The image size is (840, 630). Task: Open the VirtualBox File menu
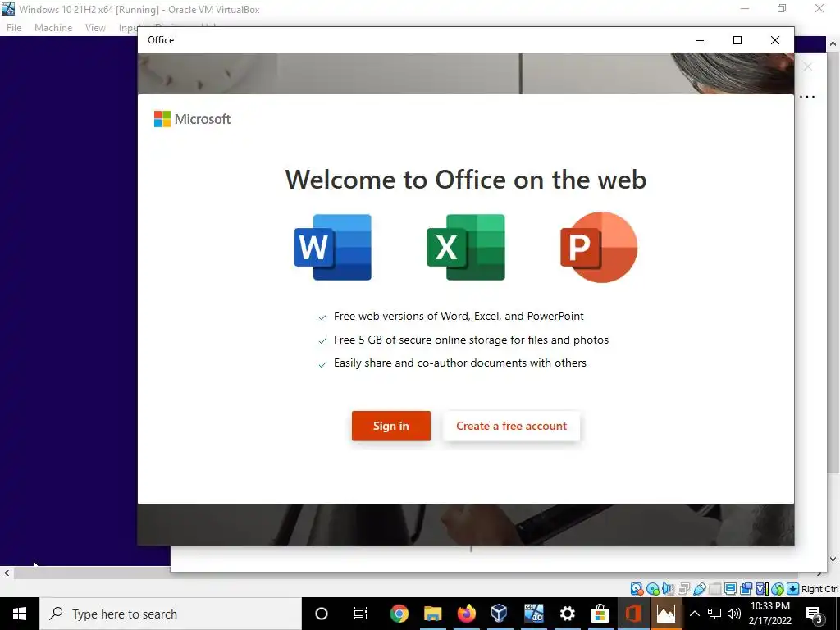[14, 28]
